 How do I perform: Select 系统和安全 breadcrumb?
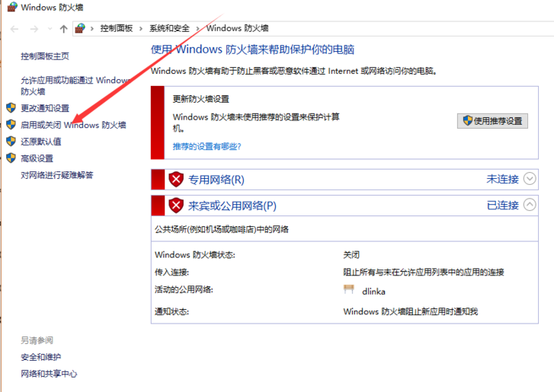(169, 28)
